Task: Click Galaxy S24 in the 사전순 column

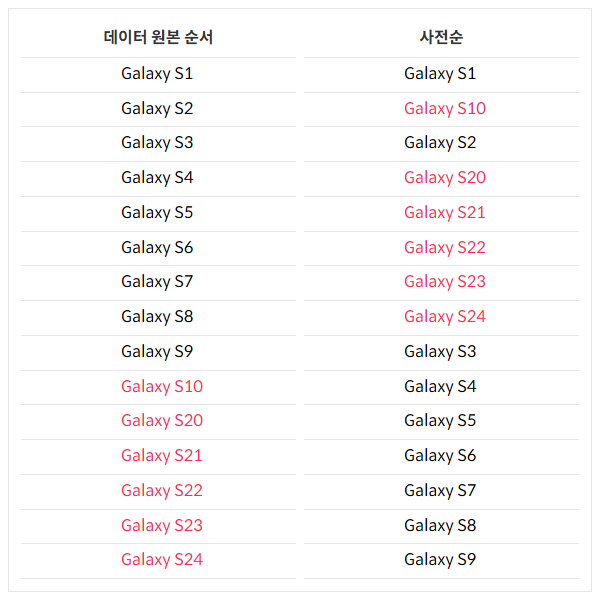Action: (445, 316)
